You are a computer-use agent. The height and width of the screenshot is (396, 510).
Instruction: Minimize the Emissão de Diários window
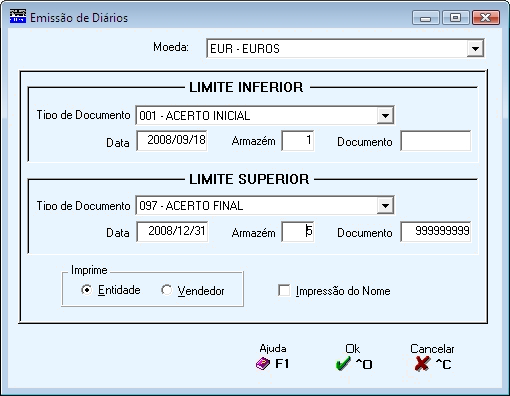[x=426, y=18]
